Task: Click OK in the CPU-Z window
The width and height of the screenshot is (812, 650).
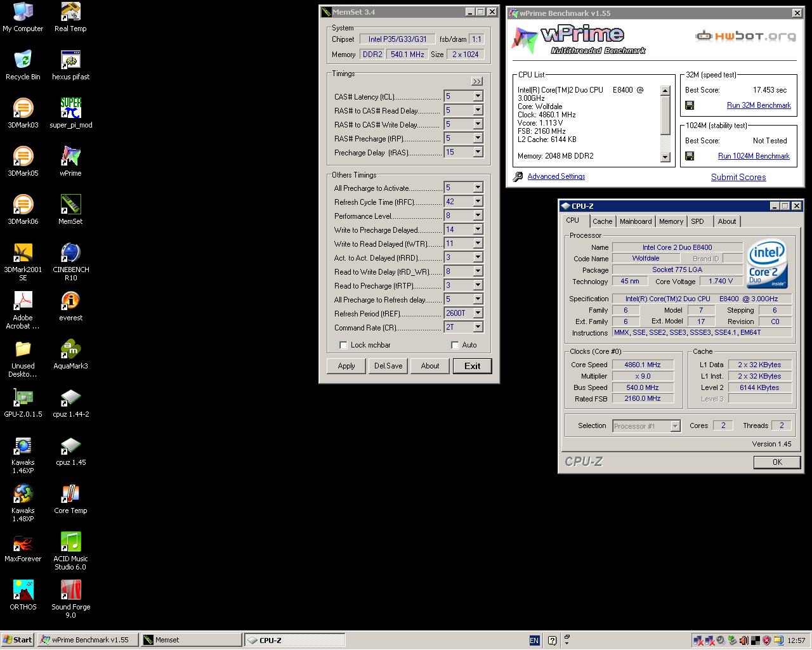Action: tap(777, 462)
